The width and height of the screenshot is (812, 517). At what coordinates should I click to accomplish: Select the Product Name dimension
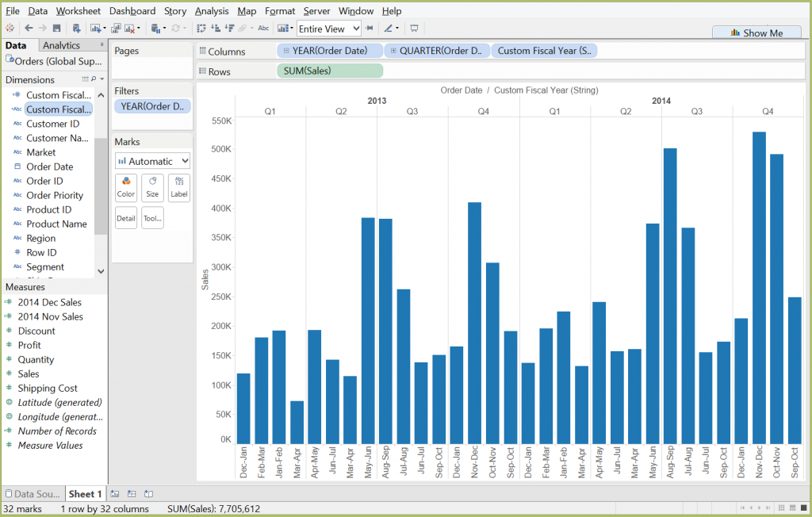coord(56,224)
